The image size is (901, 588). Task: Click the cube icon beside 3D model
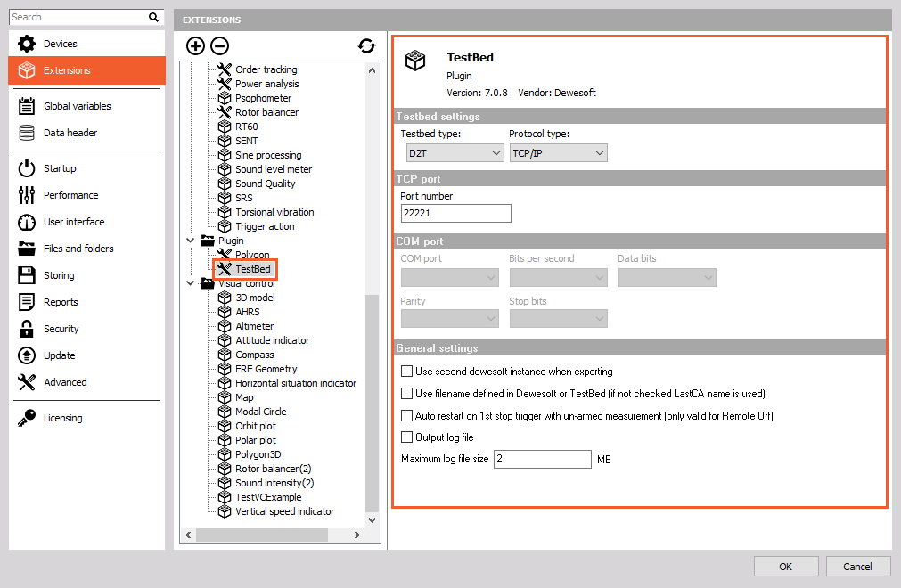225,298
